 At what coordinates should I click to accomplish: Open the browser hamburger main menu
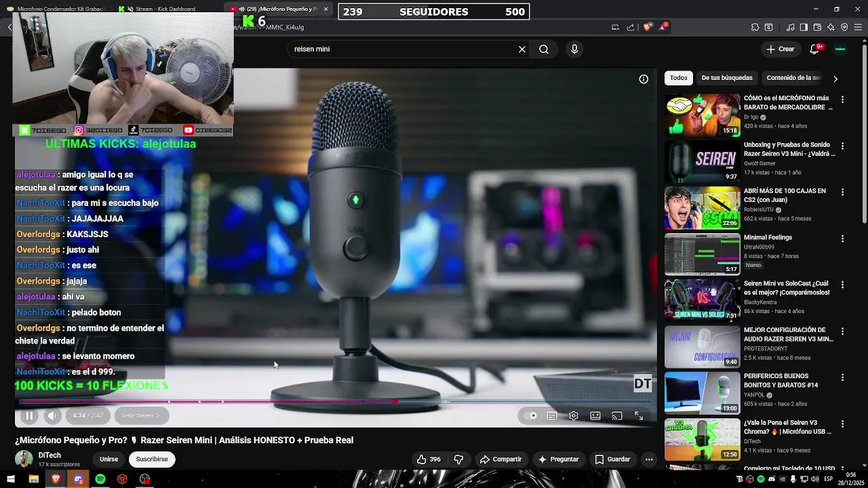[858, 27]
